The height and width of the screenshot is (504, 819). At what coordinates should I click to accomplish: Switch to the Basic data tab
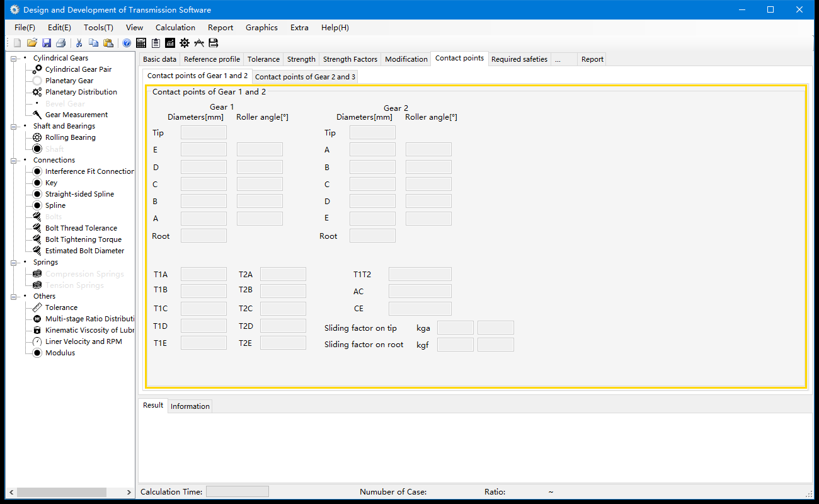pyautogui.click(x=159, y=59)
